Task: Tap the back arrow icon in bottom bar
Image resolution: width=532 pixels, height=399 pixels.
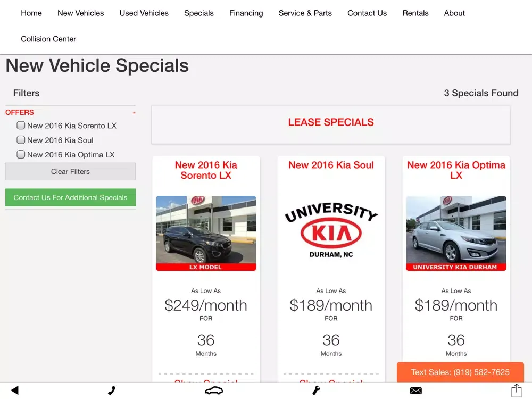Action: [x=14, y=390]
